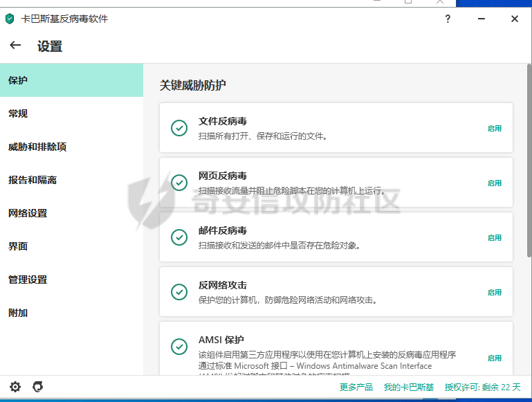Image resolution: width=532 pixels, height=402 pixels.
Task: Click the Kaspersky shield logo in title bar
Action: 10,19
